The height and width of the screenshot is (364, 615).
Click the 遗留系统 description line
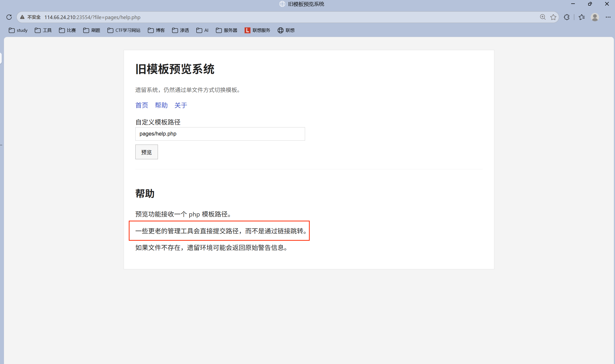pyautogui.click(x=188, y=90)
